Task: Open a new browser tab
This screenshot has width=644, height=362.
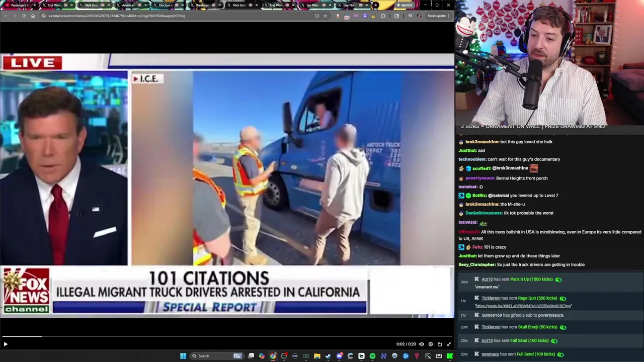Action: pos(376,5)
